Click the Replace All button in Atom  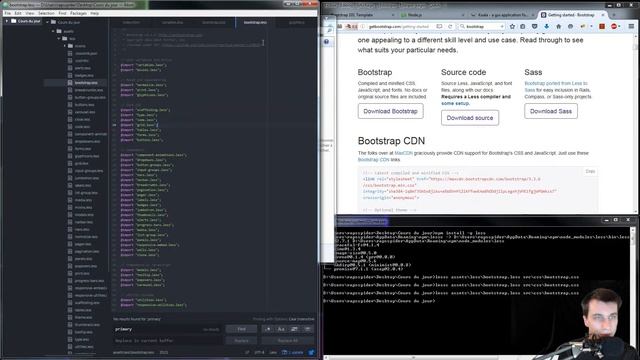pyautogui.click(x=288, y=340)
